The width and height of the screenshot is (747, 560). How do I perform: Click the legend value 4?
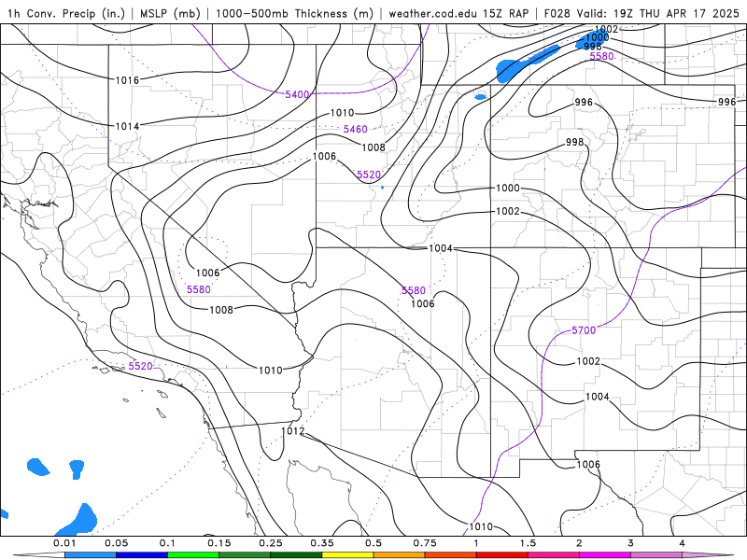(683, 543)
